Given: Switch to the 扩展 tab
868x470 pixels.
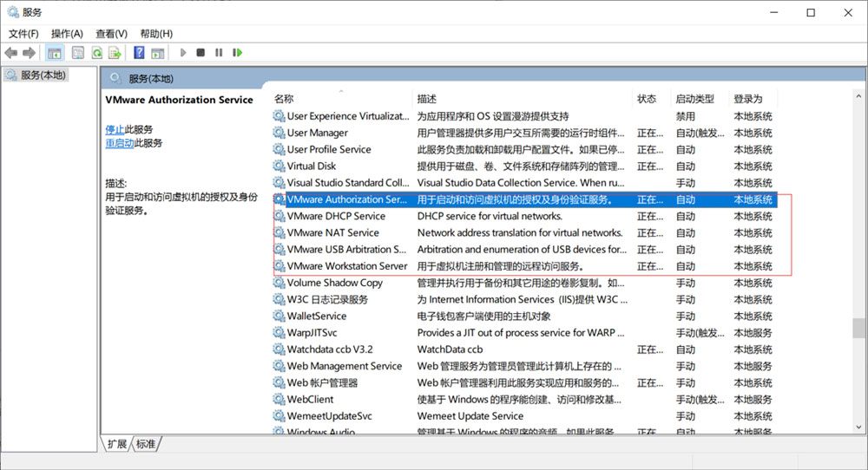Looking at the screenshot, I should click(117, 444).
